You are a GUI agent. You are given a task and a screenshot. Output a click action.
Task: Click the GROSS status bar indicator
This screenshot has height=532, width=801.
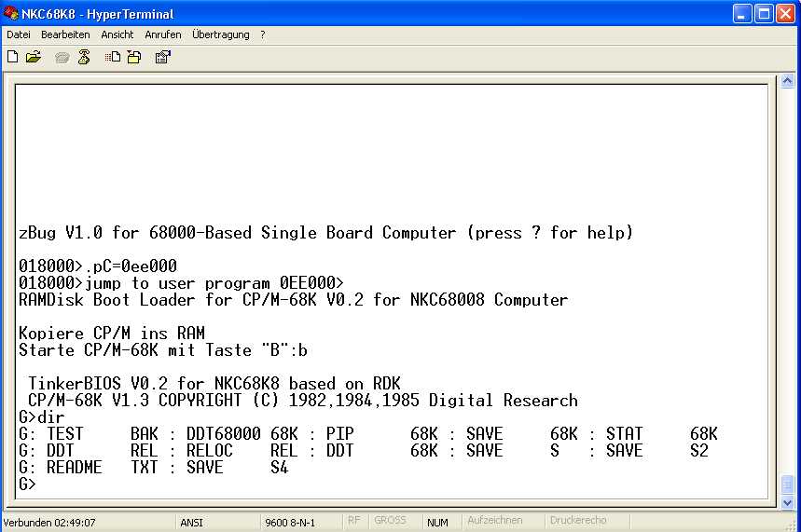390,520
